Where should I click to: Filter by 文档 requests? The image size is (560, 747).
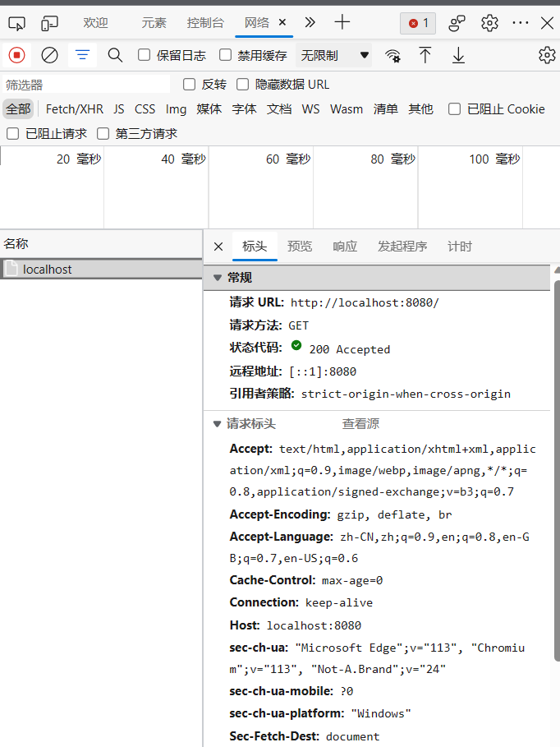[x=279, y=109]
